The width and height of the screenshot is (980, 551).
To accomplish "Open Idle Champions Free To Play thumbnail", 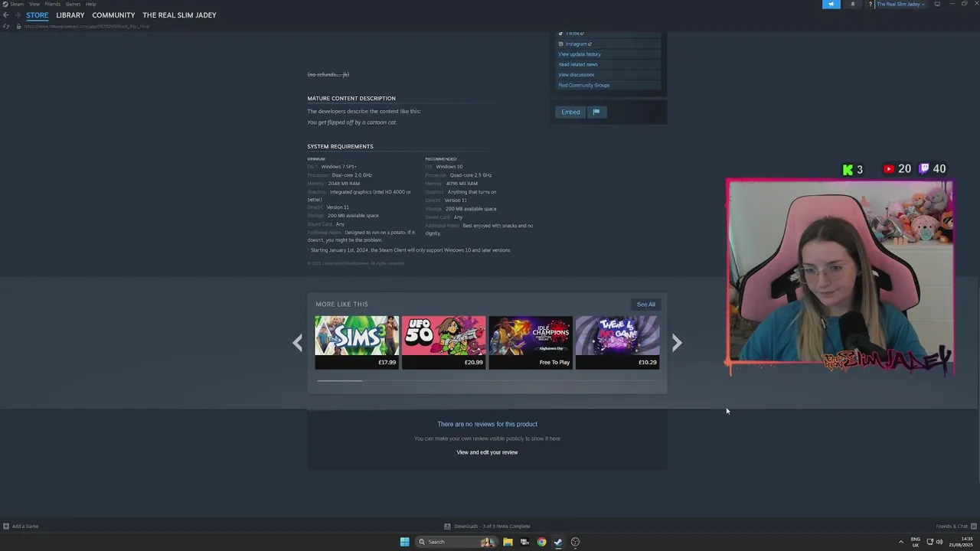I will (531, 342).
